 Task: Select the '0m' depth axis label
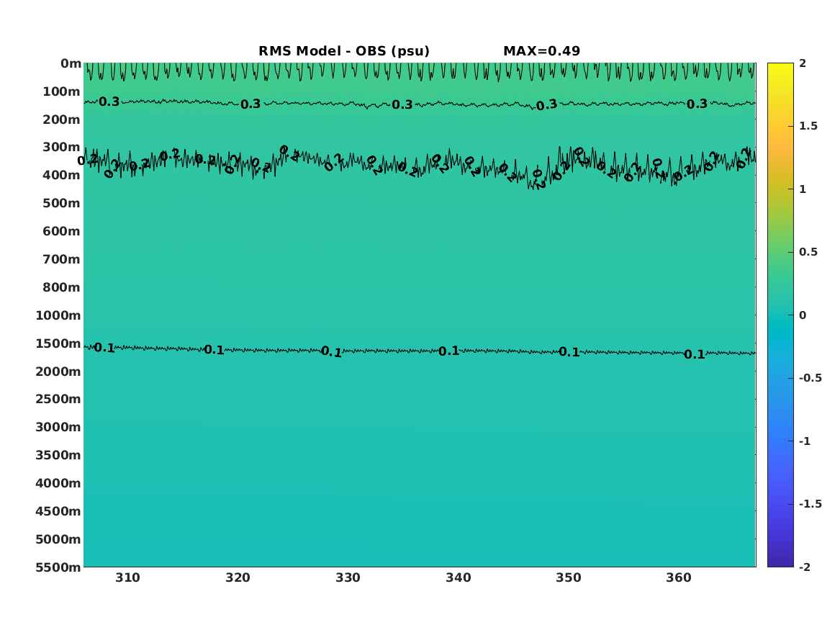(x=71, y=64)
